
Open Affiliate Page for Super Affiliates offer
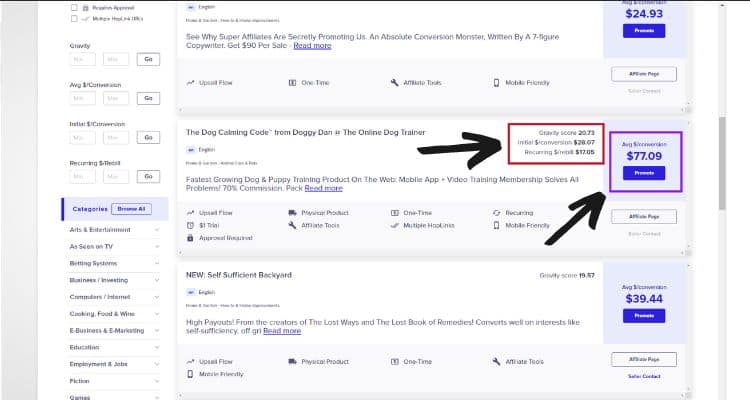(644, 74)
